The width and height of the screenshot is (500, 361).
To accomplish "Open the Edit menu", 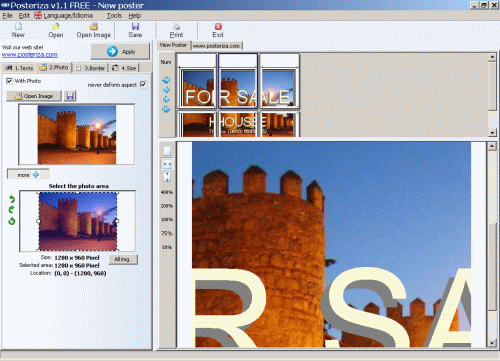I will coord(24,16).
